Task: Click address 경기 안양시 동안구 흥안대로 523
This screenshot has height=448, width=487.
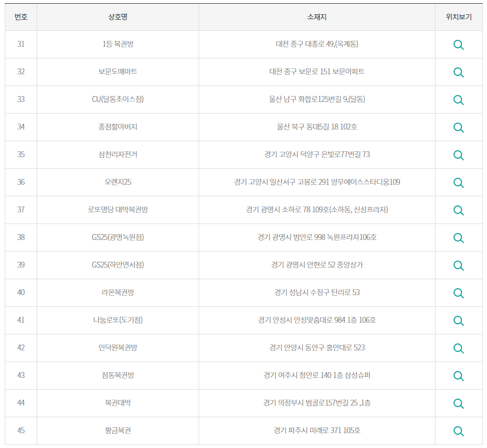Action: [317, 348]
